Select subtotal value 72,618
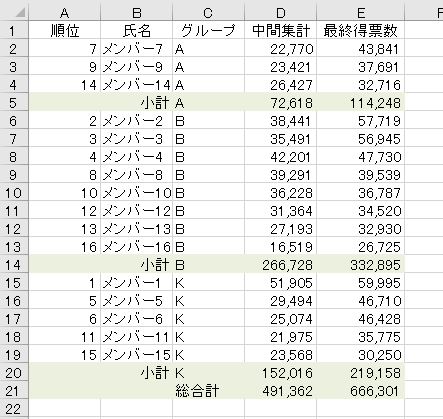The height and width of the screenshot is (419, 443). tap(280, 103)
